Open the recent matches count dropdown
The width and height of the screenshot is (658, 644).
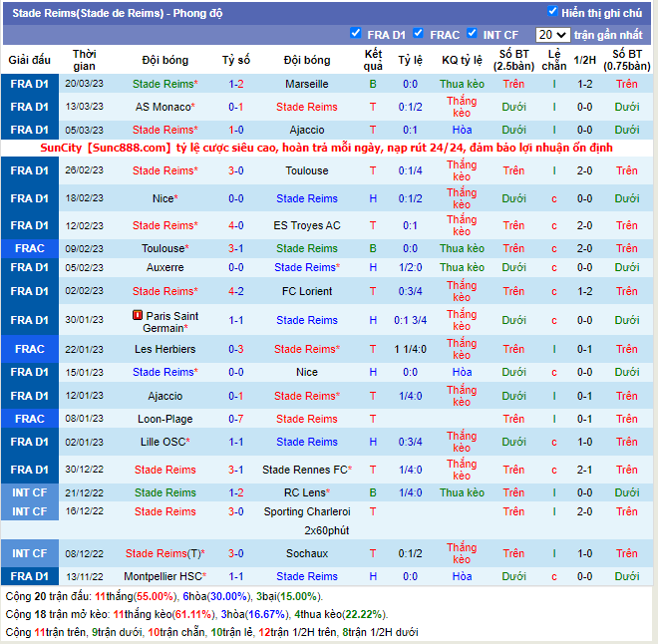(x=551, y=35)
